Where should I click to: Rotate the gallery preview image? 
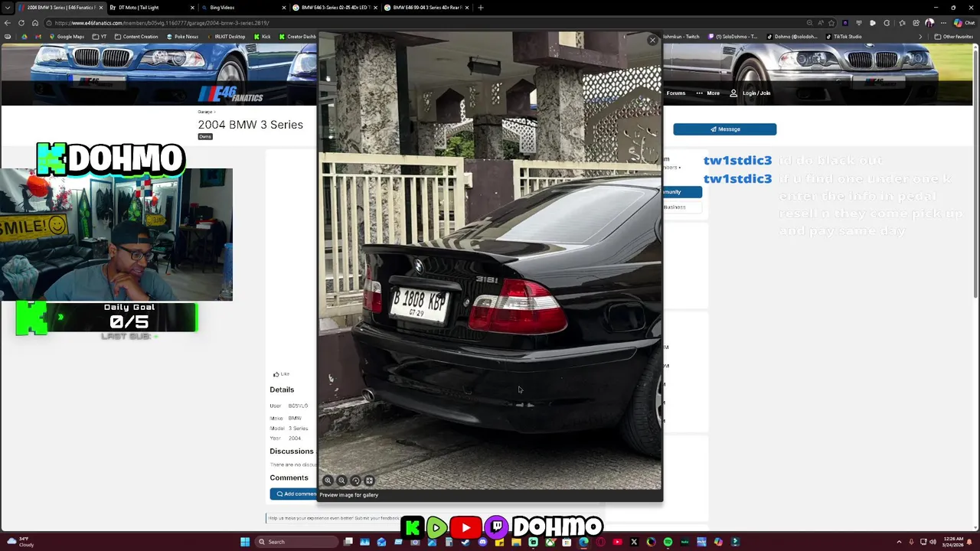(355, 481)
